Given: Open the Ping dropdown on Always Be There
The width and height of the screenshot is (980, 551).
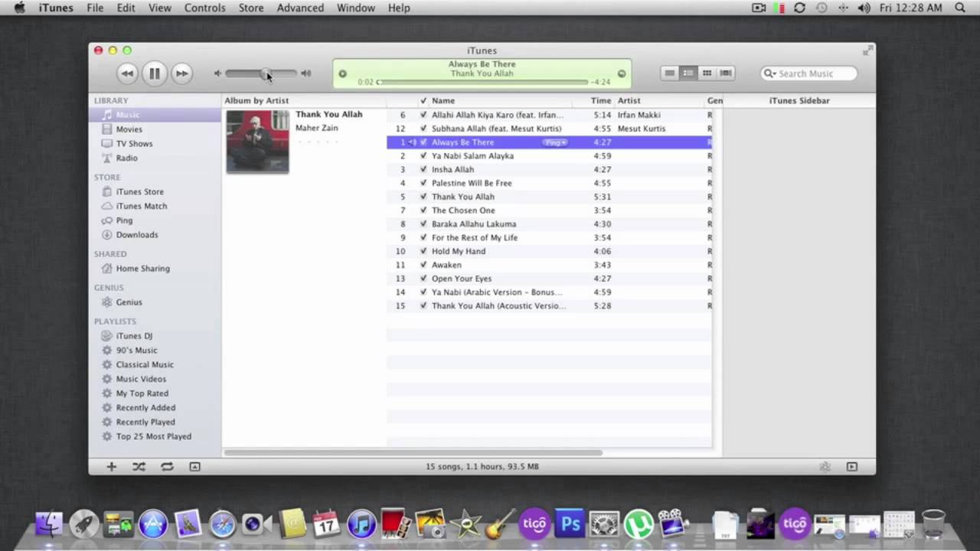Looking at the screenshot, I should click(556, 142).
